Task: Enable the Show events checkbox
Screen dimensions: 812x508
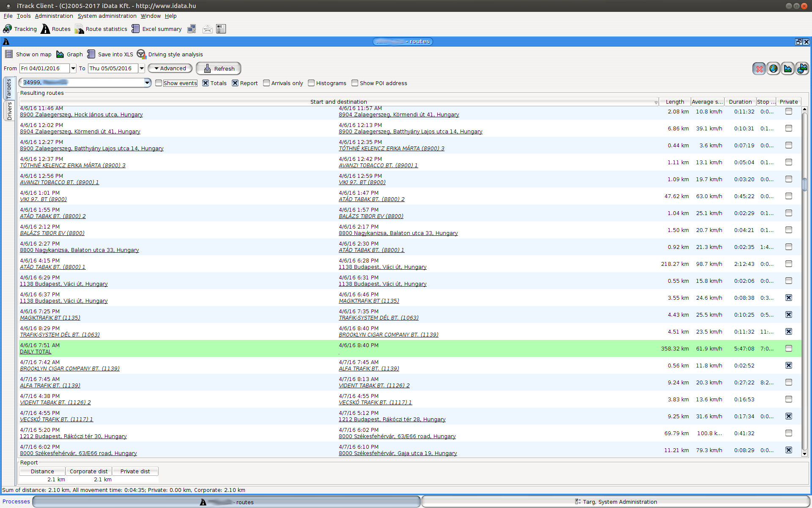Action: point(159,83)
